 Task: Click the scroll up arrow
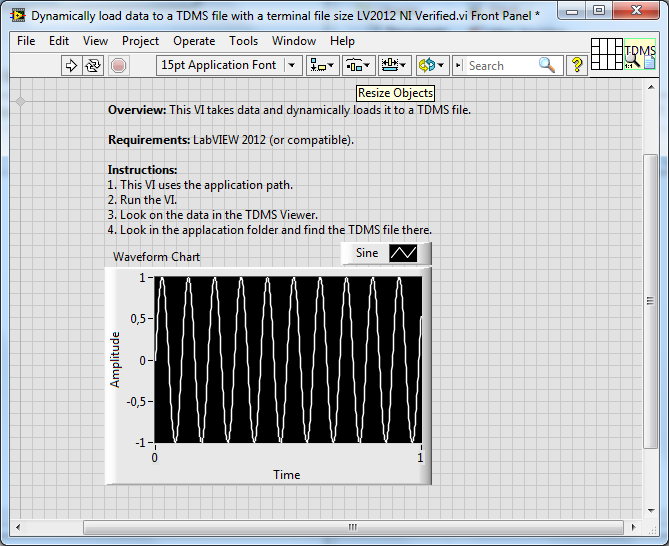[651, 87]
